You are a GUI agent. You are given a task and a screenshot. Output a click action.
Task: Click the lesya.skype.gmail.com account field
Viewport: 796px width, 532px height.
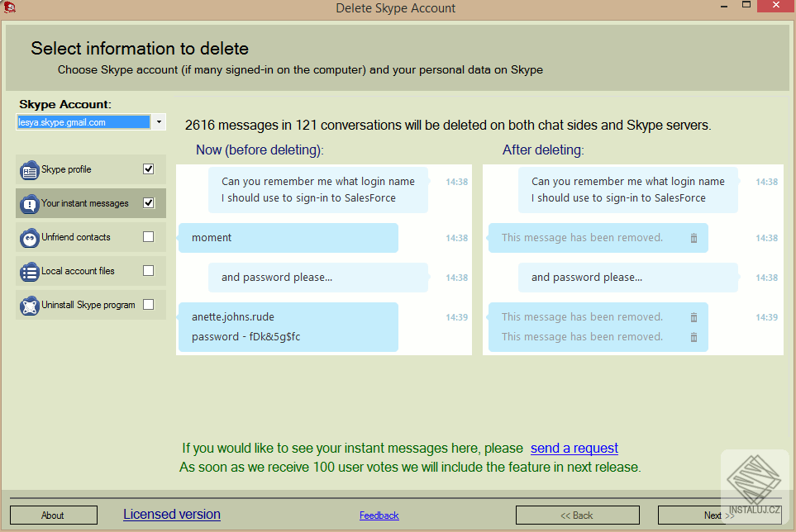point(83,121)
